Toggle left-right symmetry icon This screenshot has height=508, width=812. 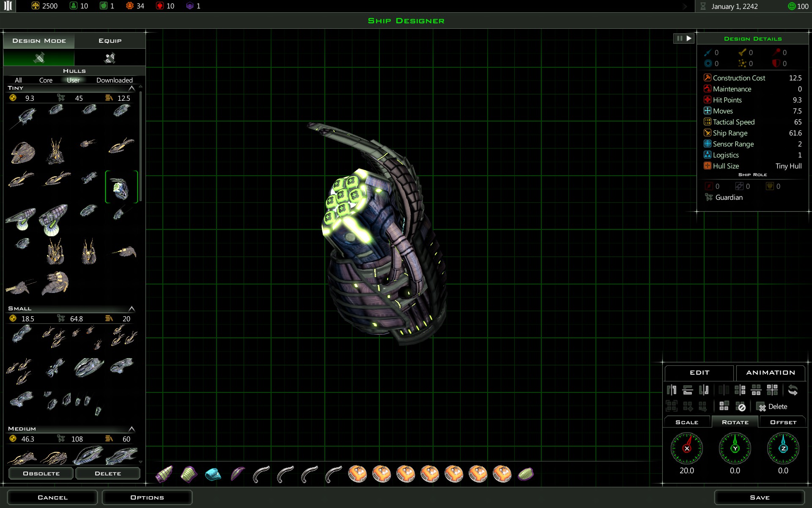point(740,390)
